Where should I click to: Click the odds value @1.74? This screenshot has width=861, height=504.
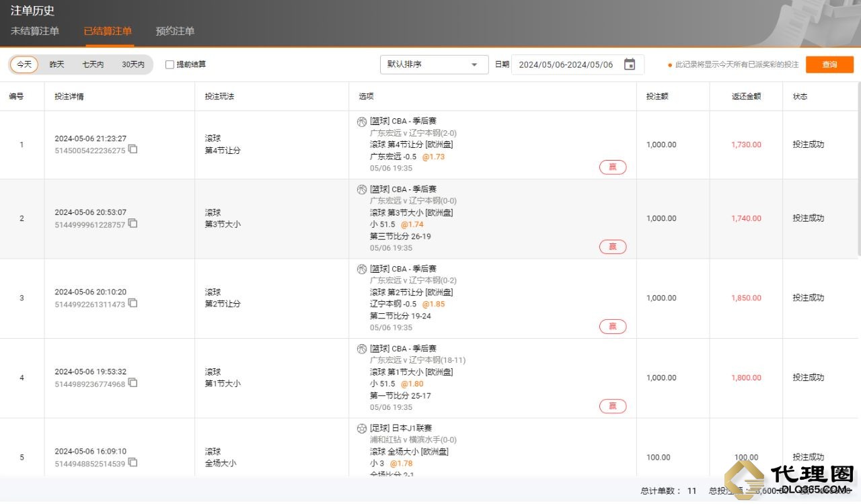coord(412,224)
